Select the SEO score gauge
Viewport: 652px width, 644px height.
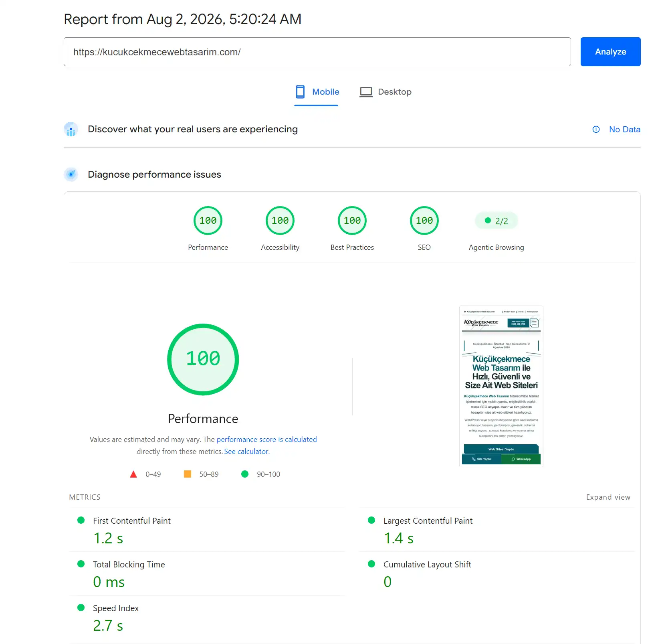point(424,221)
